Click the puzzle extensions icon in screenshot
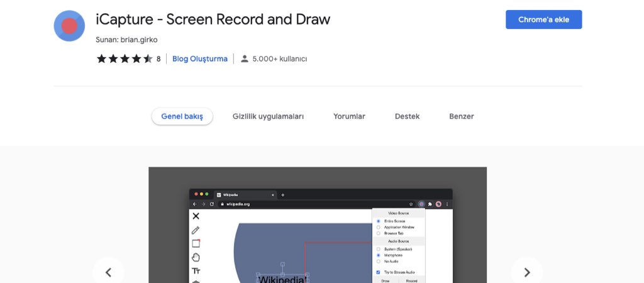The image size is (644, 283). pos(430,204)
